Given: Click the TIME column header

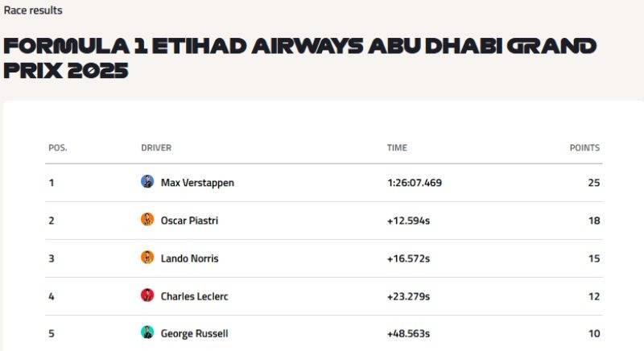Looking at the screenshot, I should click(397, 148).
